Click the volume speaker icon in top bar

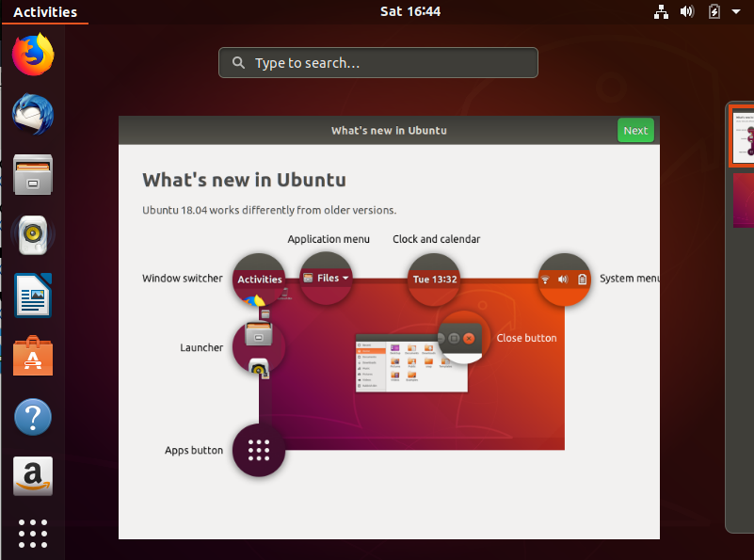(687, 11)
